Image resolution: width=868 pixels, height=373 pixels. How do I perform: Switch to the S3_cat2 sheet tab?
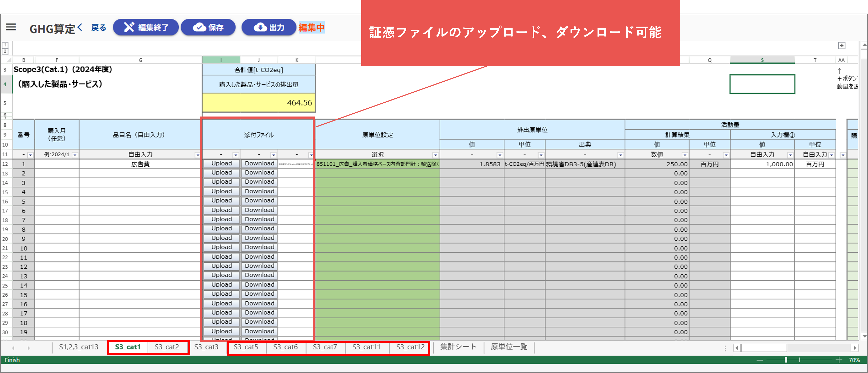tap(167, 347)
